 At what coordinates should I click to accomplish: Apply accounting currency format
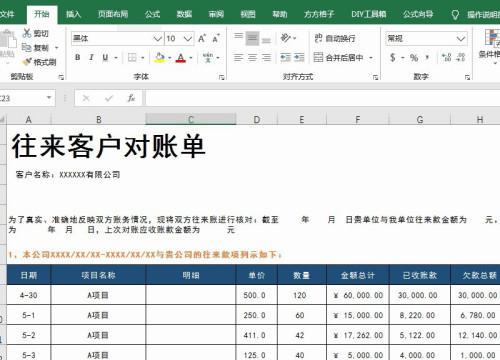click(393, 58)
